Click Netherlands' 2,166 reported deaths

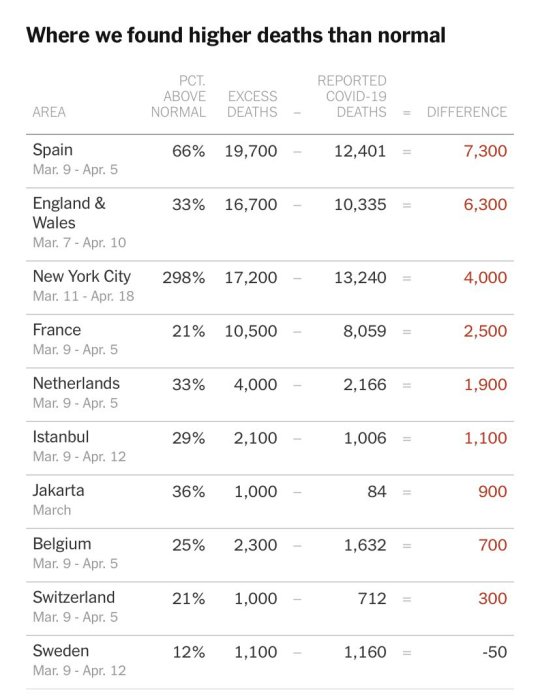[365, 385]
